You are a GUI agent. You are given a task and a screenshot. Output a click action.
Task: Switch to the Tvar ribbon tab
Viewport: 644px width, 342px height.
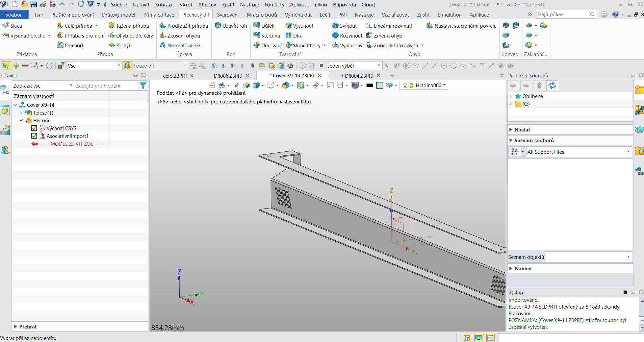(38, 15)
